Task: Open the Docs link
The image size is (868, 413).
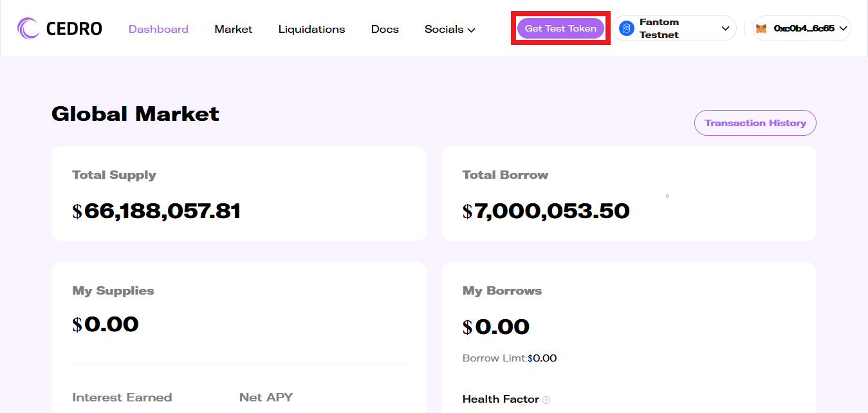Action: pos(385,30)
